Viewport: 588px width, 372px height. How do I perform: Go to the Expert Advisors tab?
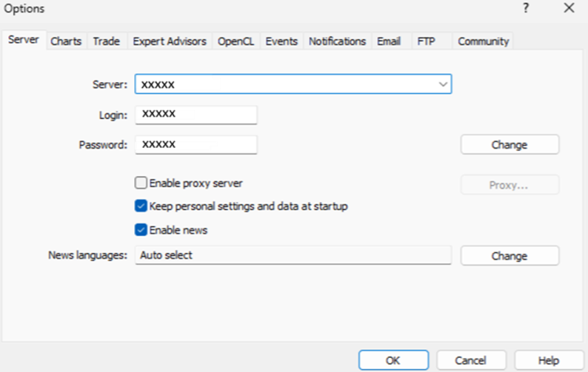coord(169,41)
